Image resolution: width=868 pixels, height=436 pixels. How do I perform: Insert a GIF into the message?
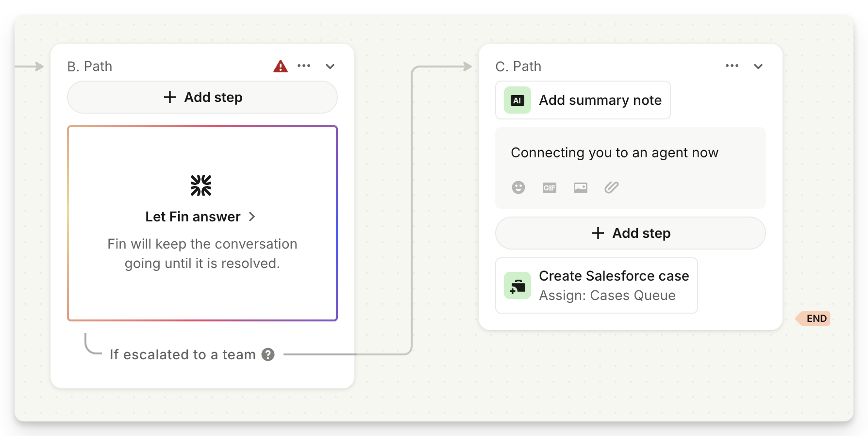(x=550, y=188)
